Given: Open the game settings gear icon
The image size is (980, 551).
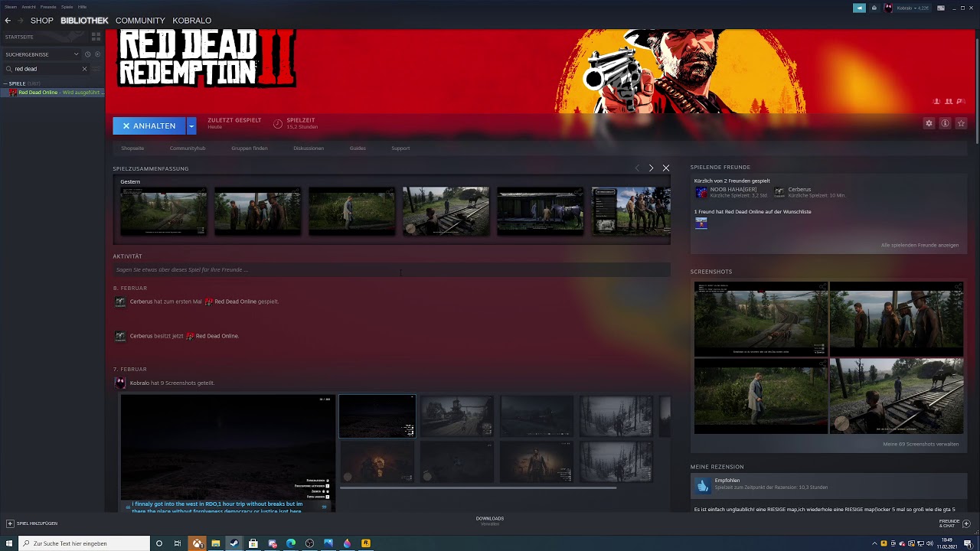Looking at the screenshot, I should pos(929,123).
